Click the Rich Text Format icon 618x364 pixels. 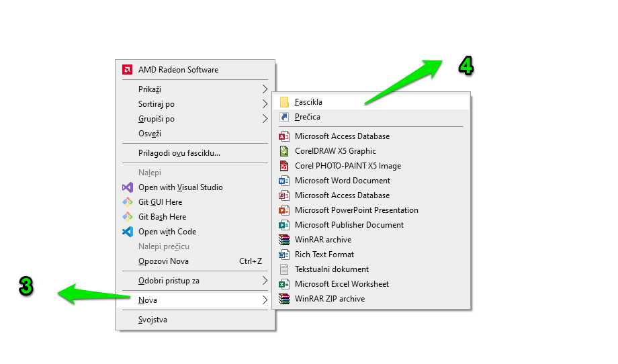[284, 255]
